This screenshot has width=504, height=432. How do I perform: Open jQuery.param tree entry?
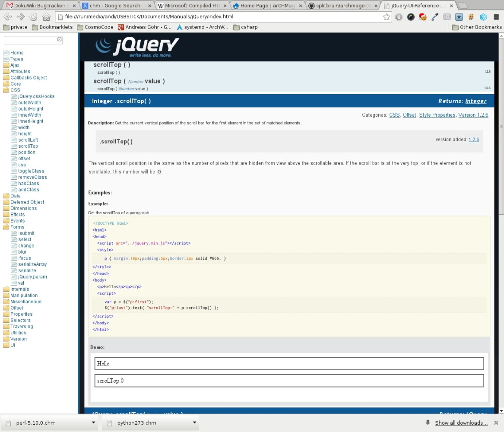32,277
